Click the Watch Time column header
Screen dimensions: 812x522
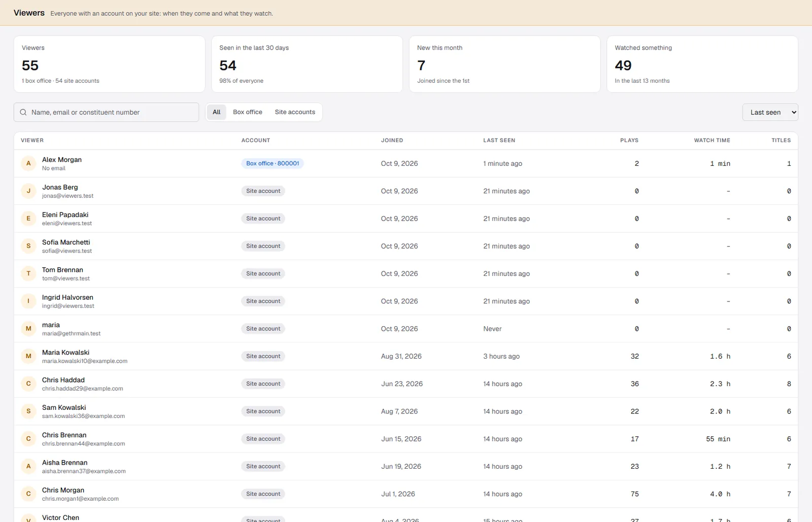712,140
